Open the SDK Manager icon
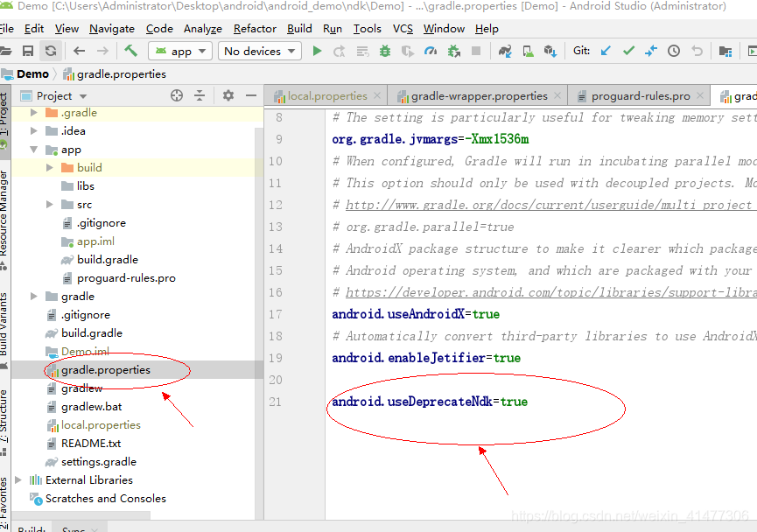The height and width of the screenshot is (532, 757). [x=550, y=51]
